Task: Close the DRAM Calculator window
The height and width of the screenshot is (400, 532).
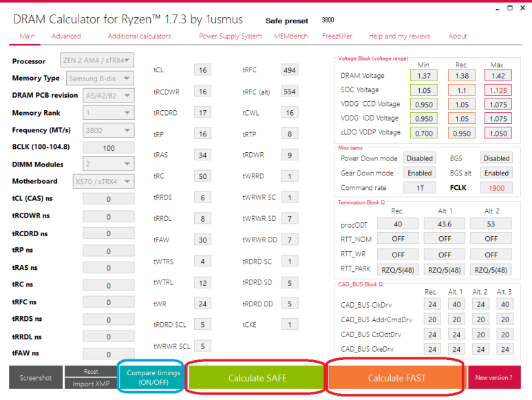Action: point(522,8)
